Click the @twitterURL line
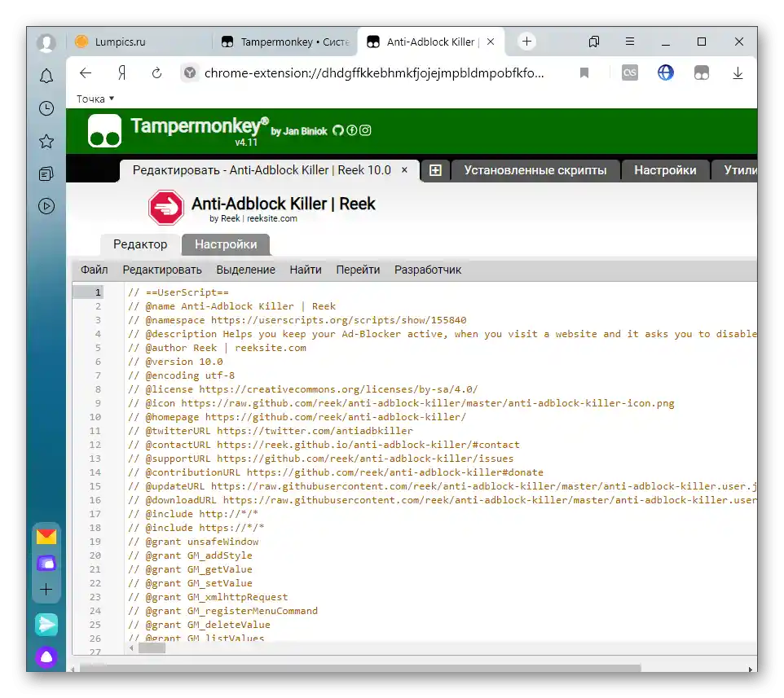This screenshot has width=784, height=698. pyautogui.click(x=270, y=431)
